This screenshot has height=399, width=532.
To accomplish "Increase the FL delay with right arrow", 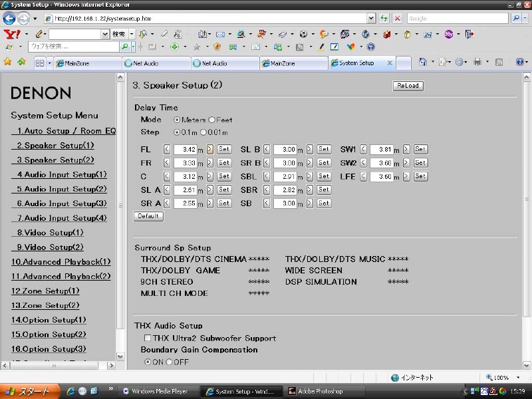I will tap(210, 150).
